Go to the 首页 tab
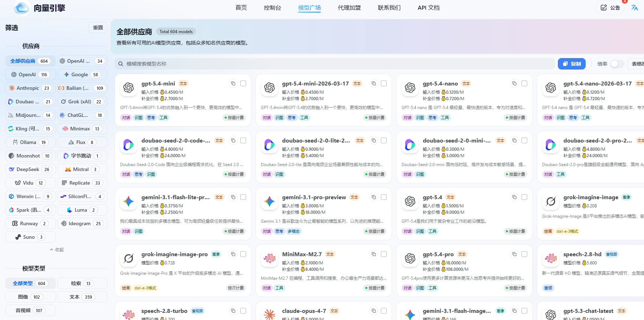The width and height of the screenshot is (644, 320). click(241, 7)
